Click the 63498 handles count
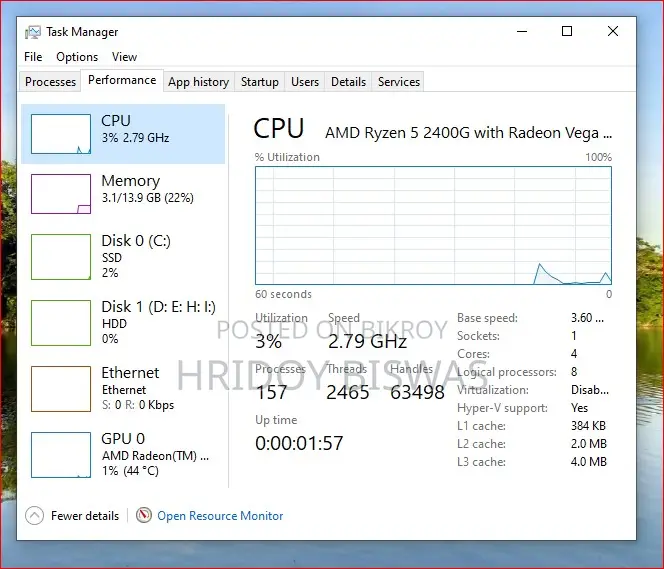Image resolution: width=664 pixels, height=569 pixels. [x=417, y=392]
